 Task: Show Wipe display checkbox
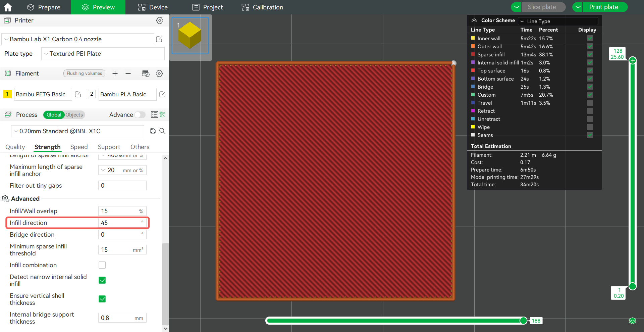click(x=590, y=127)
